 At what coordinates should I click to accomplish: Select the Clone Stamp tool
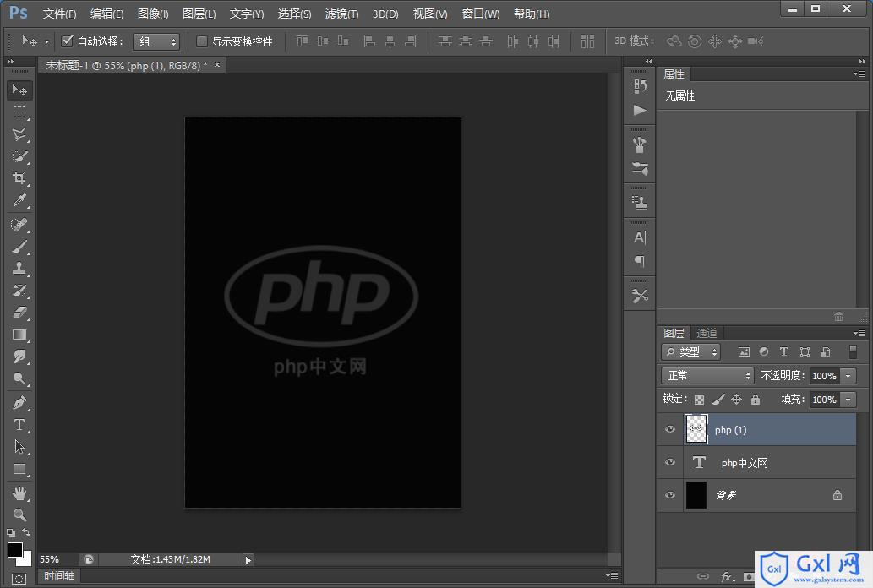pos(19,269)
